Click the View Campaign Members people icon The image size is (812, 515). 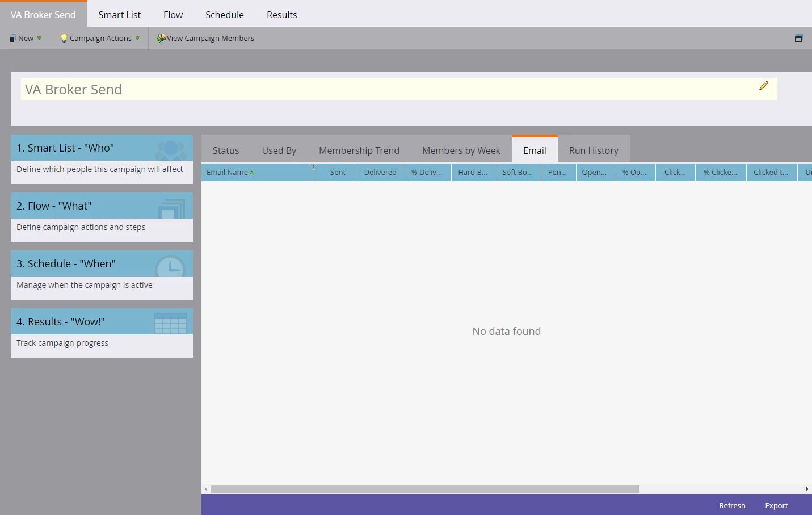(x=161, y=38)
